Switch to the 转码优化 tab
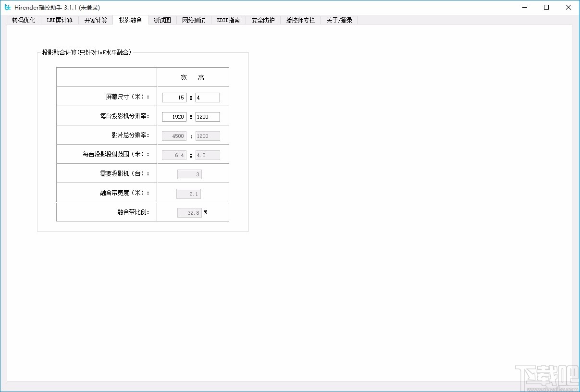 (24, 20)
